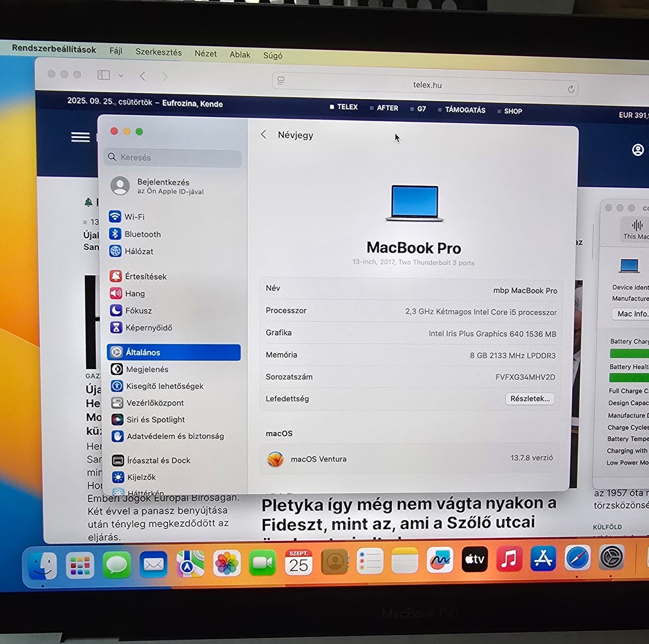Launch Music from the Dock

pos(509,558)
